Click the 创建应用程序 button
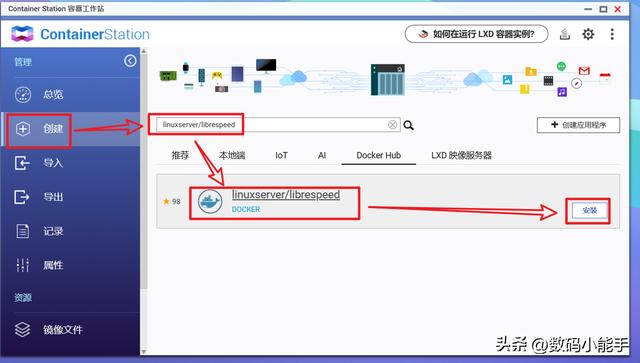The width and height of the screenshot is (640, 363). tap(578, 125)
